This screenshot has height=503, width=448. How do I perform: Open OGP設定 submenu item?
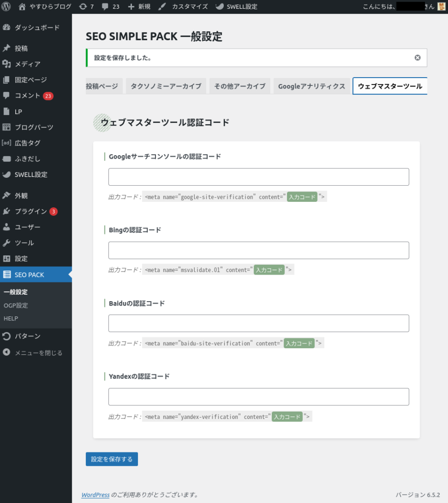point(16,305)
